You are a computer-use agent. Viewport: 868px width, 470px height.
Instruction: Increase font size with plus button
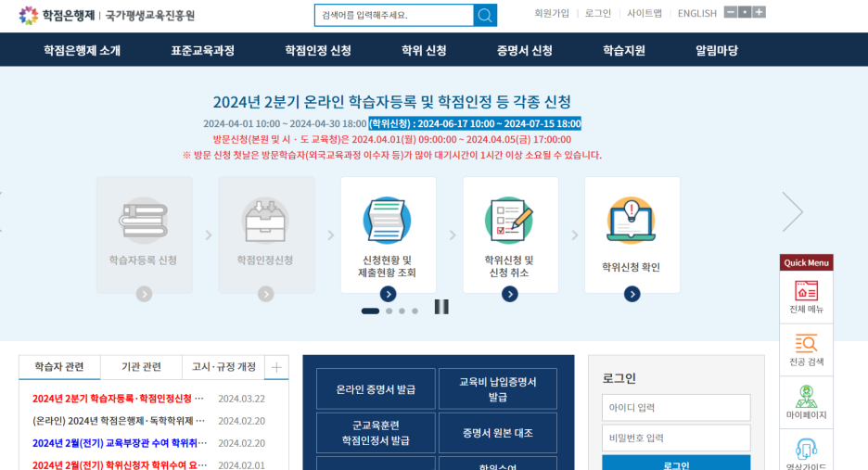759,12
